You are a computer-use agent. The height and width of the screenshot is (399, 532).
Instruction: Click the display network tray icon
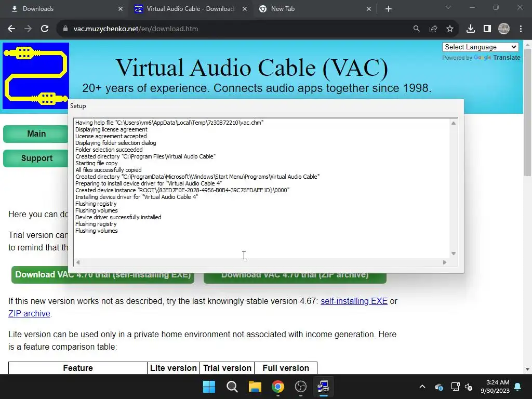pos(455,387)
